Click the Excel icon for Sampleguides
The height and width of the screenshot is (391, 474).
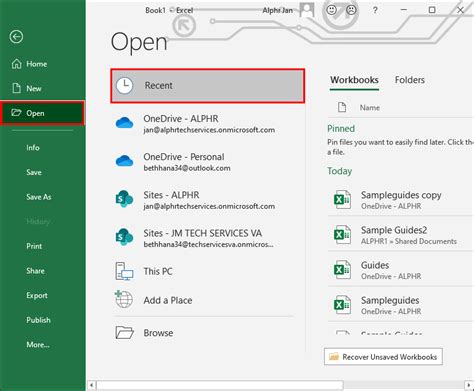pos(342,305)
